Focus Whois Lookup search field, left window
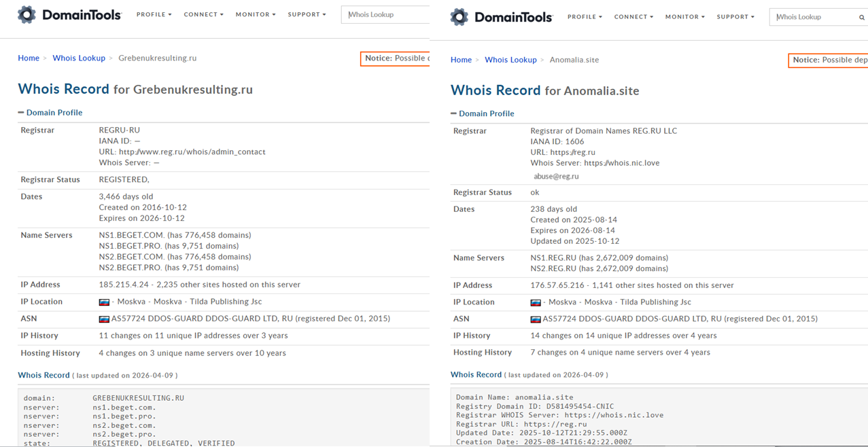The width and height of the screenshot is (868, 447). pyautogui.click(x=385, y=14)
